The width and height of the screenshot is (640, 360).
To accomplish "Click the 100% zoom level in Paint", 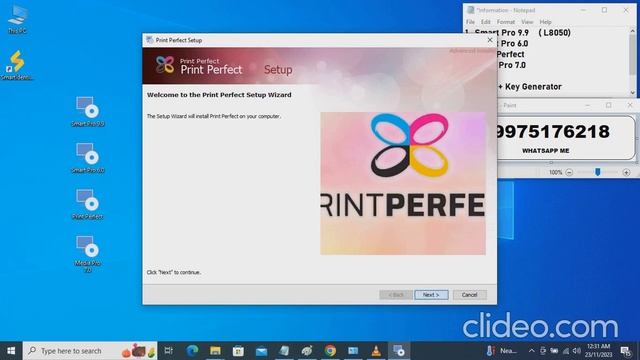I will [x=556, y=173].
